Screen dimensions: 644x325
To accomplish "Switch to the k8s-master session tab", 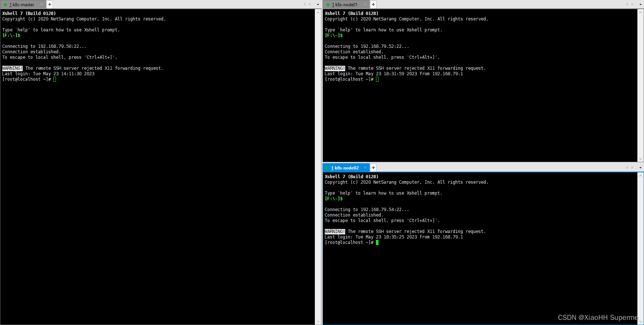I will click(x=22, y=5).
